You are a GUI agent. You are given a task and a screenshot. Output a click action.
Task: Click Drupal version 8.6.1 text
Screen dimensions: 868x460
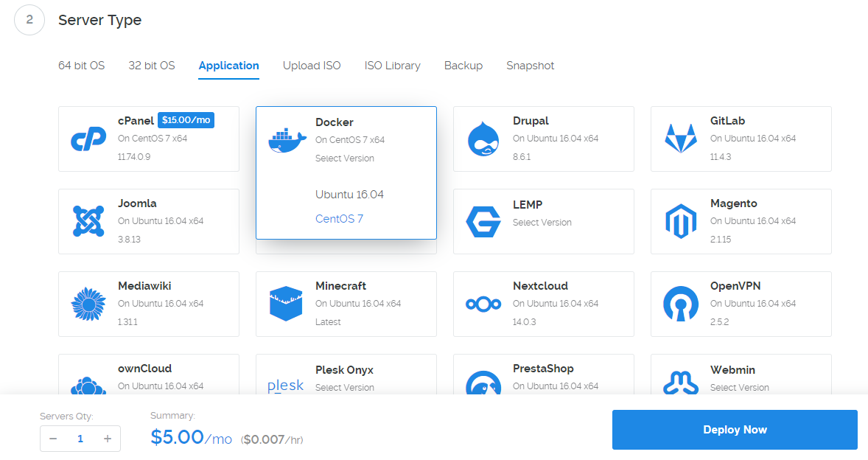click(522, 157)
